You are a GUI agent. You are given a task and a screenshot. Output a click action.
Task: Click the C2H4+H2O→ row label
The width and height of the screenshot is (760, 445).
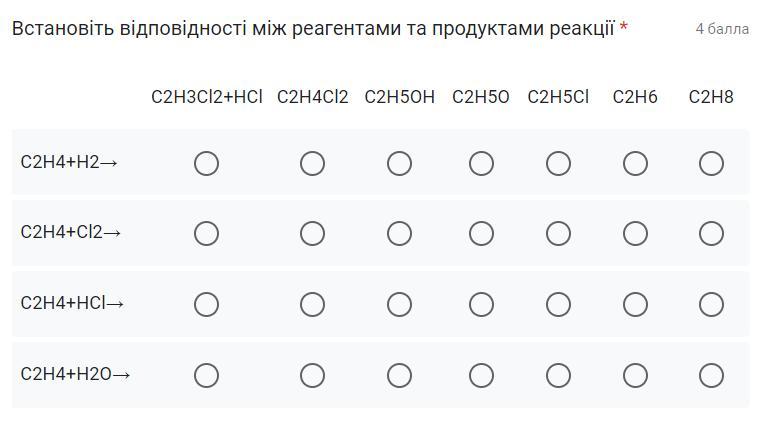(76, 375)
